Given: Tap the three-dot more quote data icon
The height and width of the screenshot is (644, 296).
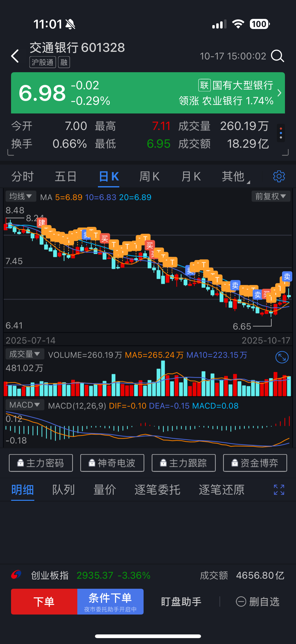Looking at the screenshot, I should coord(281,133).
